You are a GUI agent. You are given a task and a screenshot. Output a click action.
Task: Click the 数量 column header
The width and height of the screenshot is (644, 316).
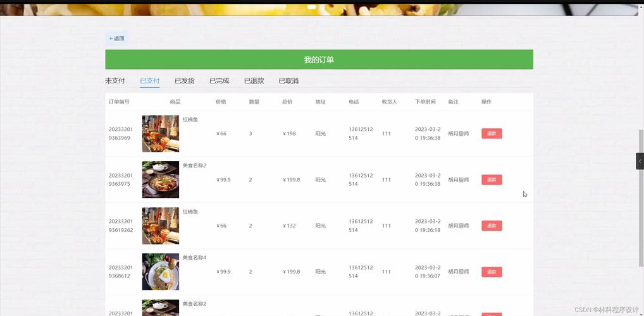pos(254,102)
